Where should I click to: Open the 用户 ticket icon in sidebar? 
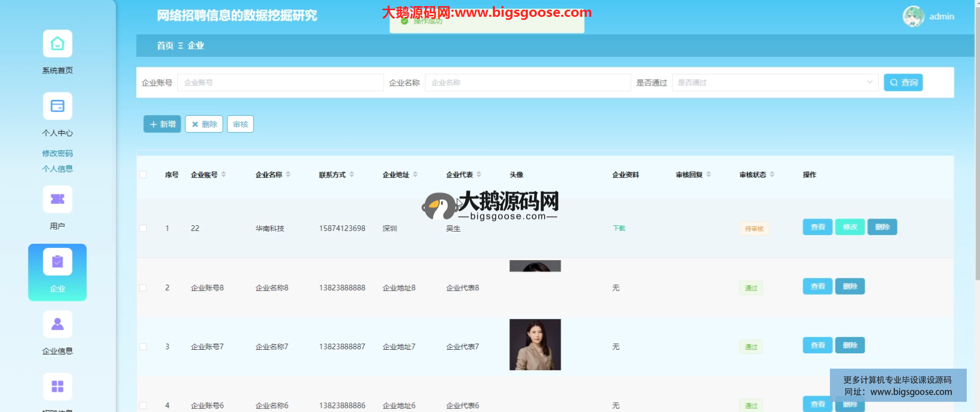pos(57,199)
